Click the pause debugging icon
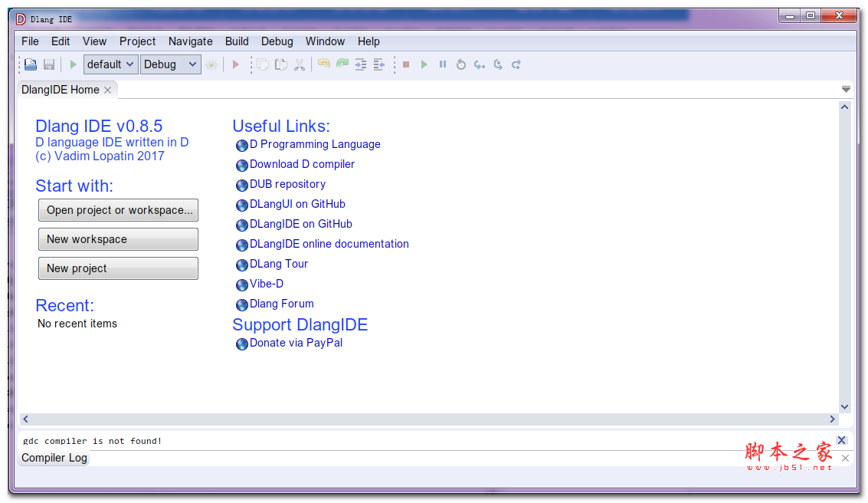The width and height of the screenshot is (868, 503). click(x=442, y=64)
